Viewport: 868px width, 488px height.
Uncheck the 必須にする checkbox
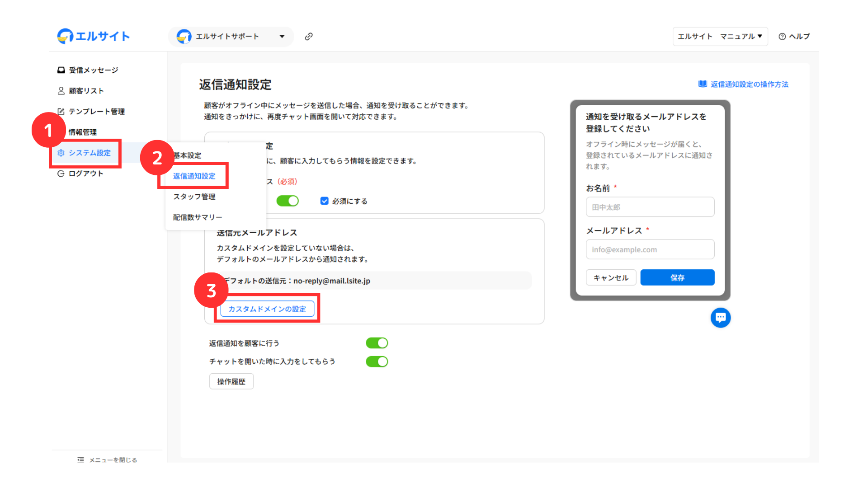click(x=324, y=201)
